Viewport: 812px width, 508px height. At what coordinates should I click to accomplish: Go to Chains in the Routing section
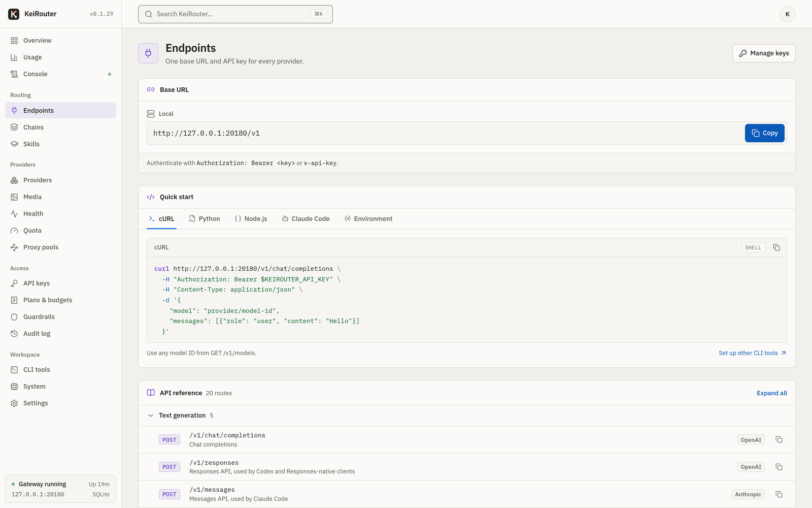(x=60, y=128)
